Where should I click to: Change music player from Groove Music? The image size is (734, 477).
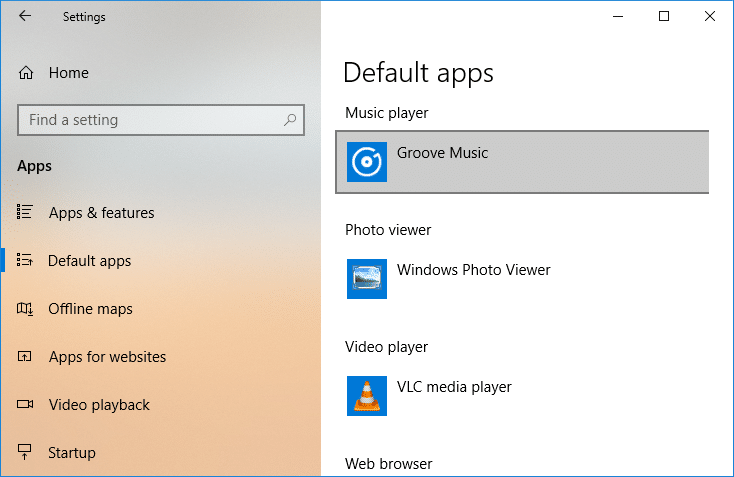click(x=522, y=161)
